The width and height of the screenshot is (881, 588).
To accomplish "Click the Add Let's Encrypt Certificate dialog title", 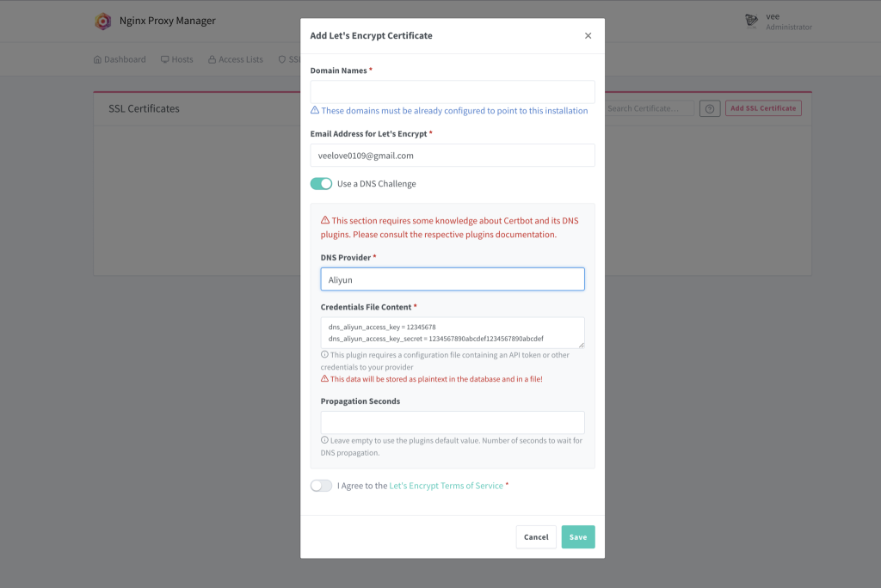I will point(372,35).
